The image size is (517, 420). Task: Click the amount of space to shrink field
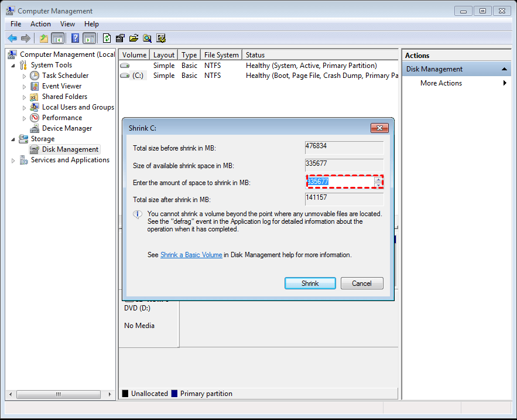[340, 182]
